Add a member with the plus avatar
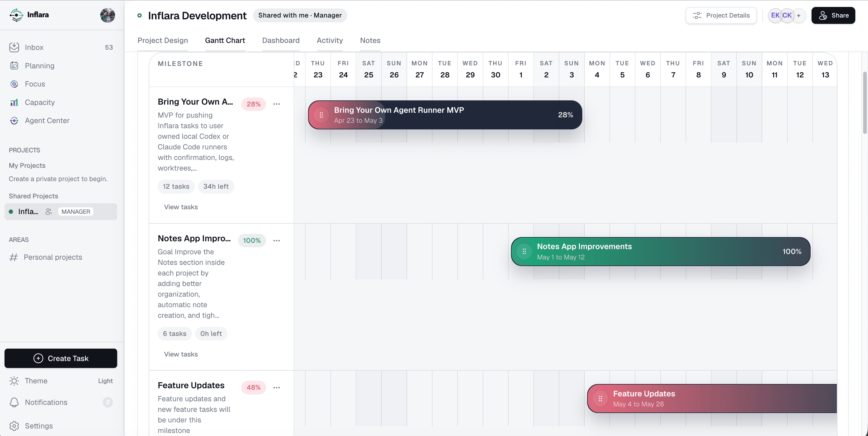The image size is (868, 436). (x=799, y=15)
